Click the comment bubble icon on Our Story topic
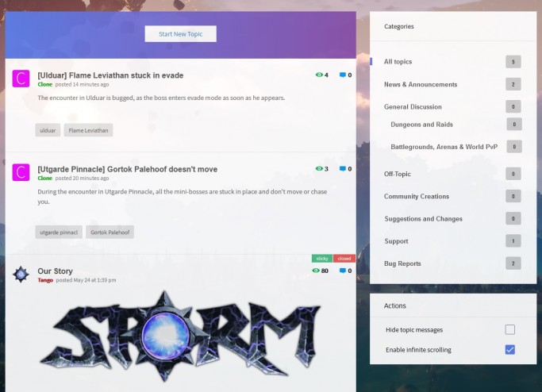Screen dimensions: 542x392 click(343, 271)
